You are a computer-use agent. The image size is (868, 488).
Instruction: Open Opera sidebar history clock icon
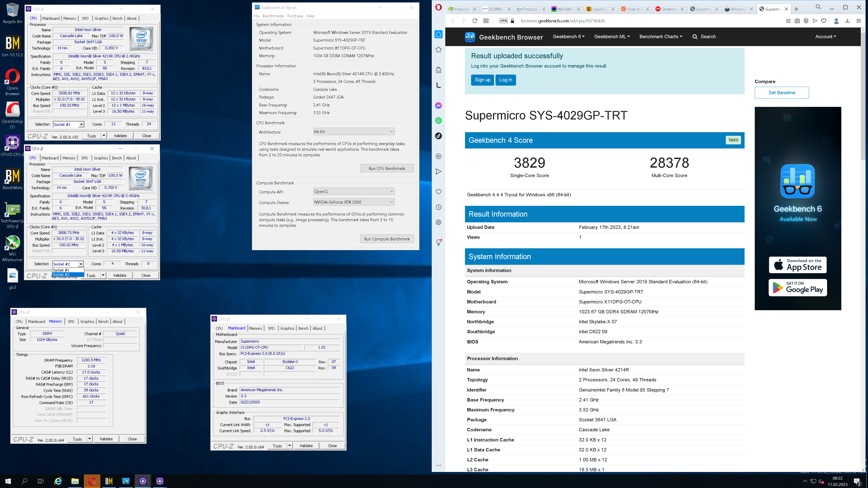[x=438, y=207]
